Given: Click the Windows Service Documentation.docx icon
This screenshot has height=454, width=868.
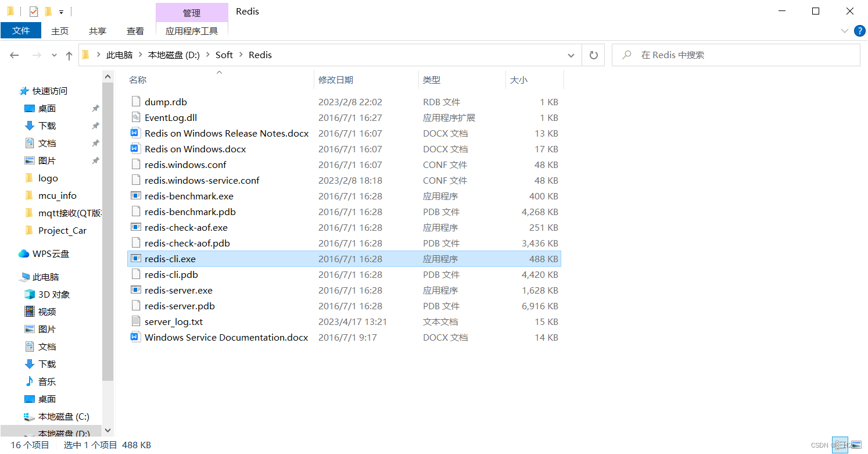Looking at the screenshot, I should coord(136,337).
